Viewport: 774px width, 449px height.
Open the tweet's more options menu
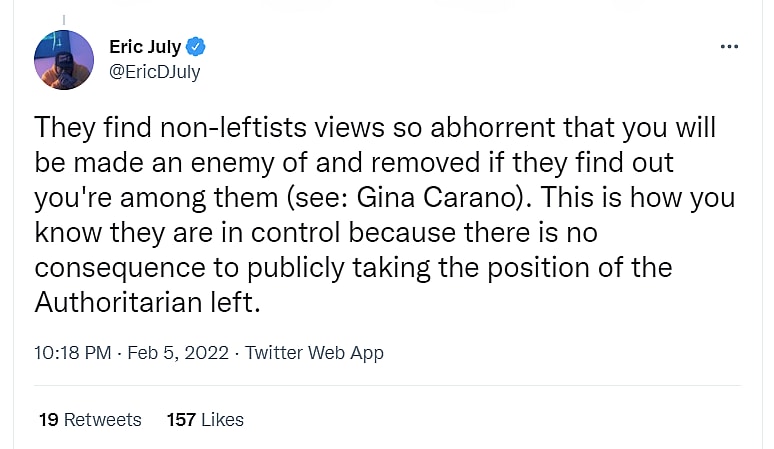point(729,47)
